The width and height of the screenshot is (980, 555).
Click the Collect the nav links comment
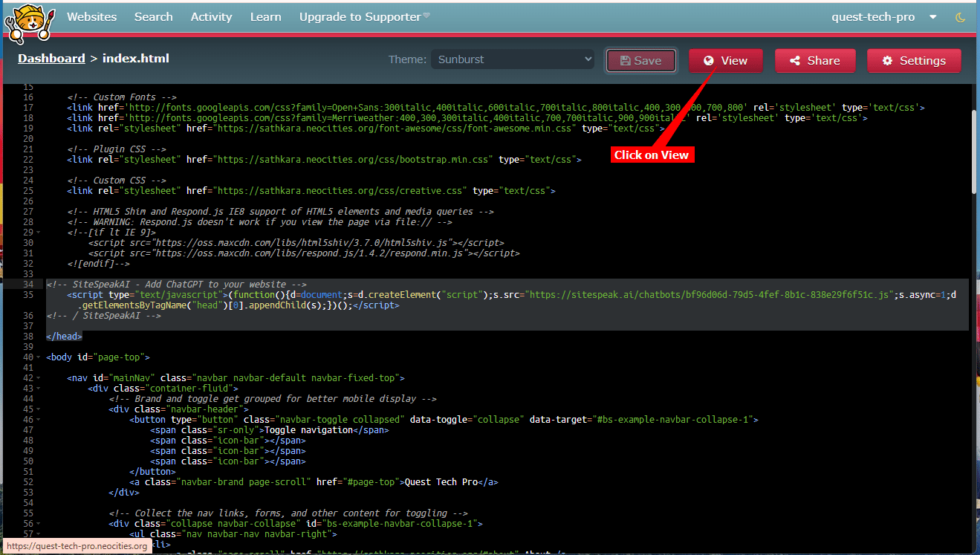click(x=288, y=513)
